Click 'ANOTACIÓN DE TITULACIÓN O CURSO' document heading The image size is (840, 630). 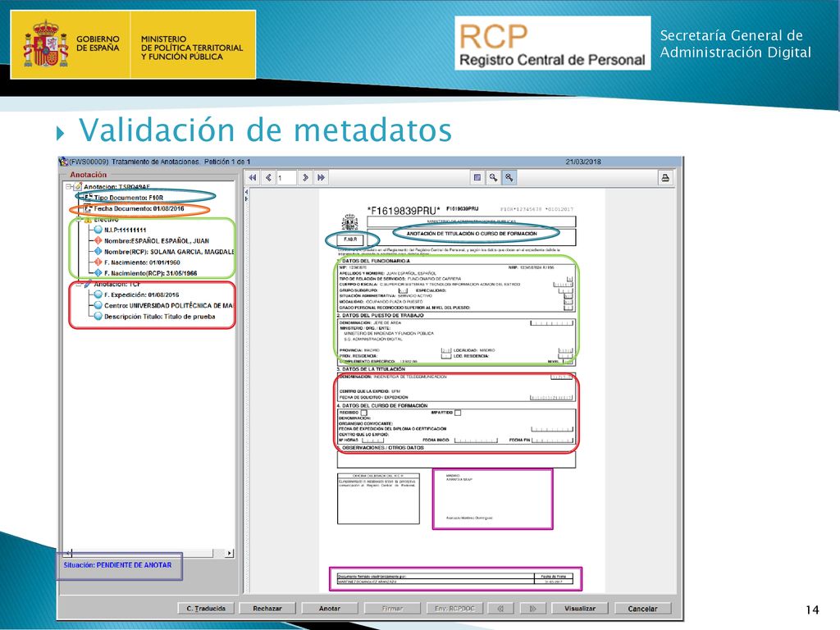tap(472, 234)
